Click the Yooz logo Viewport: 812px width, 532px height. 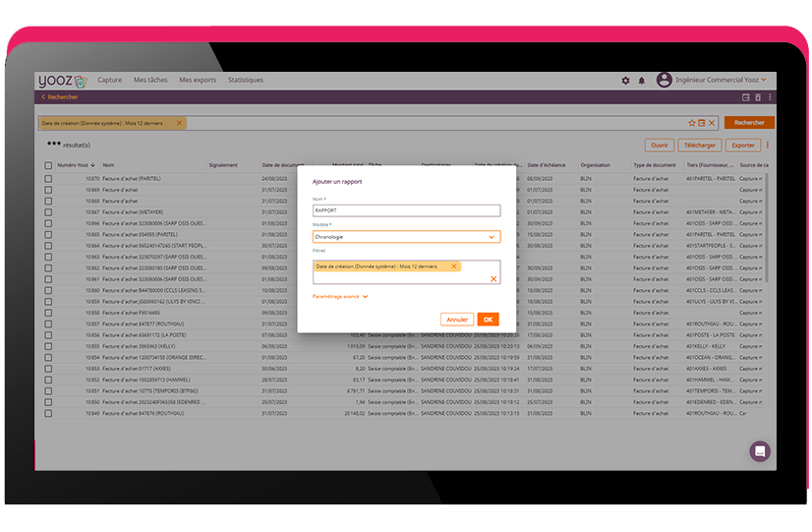[63, 81]
